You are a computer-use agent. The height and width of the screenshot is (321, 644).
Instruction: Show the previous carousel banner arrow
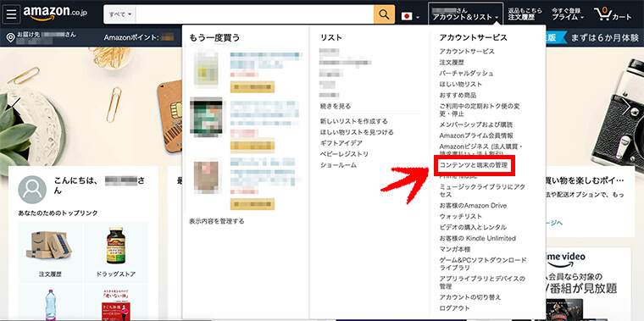15,107
